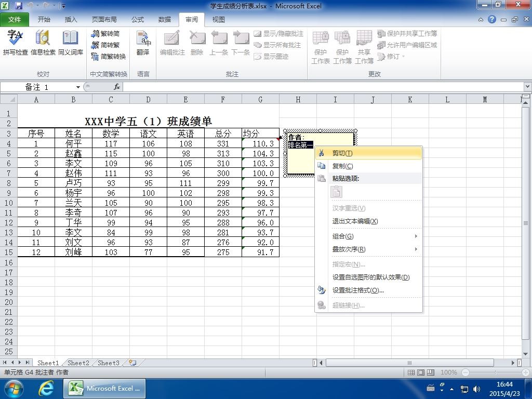Switch to Page Break Preview in status bar

(x=431, y=372)
